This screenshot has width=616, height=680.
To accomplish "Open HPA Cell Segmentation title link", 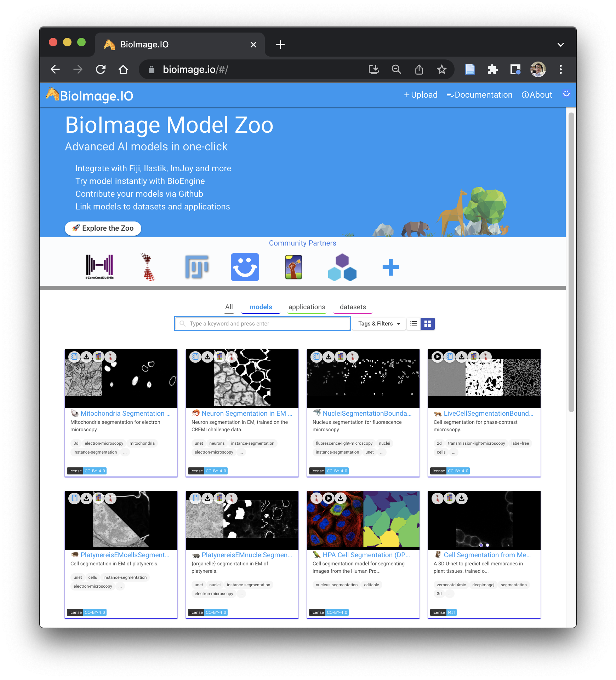I will click(x=366, y=555).
